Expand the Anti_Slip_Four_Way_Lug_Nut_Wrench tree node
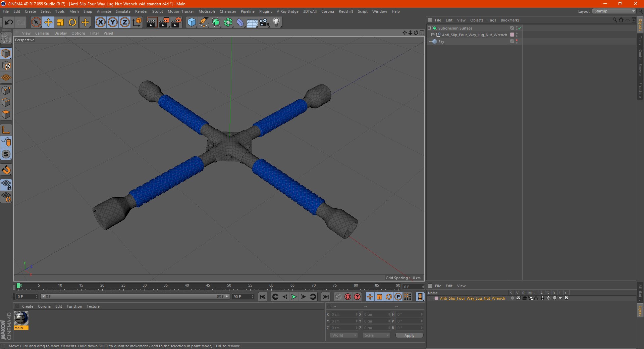 (x=433, y=35)
